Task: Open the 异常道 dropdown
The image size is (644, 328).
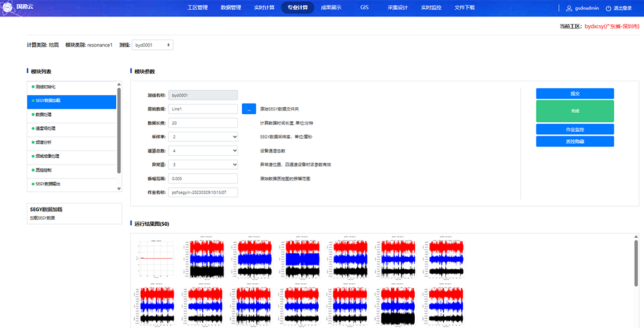Action: point(203,165)
